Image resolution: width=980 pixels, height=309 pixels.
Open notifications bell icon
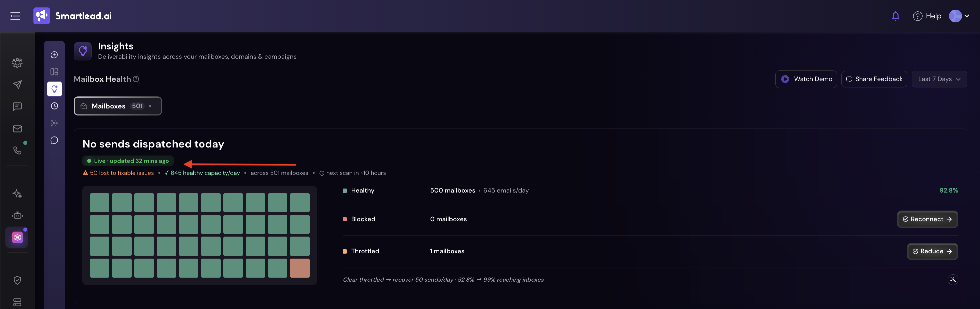[x=896, y=16]
